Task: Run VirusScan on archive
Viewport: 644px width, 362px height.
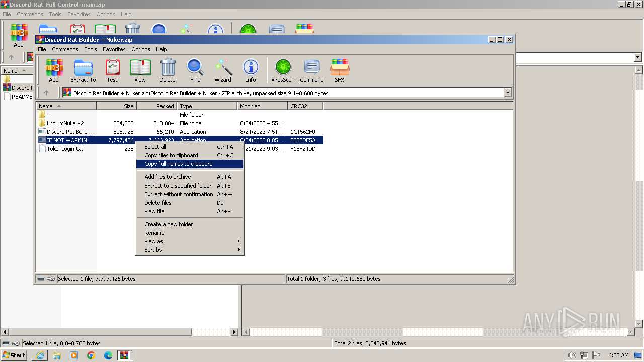Action: click(x=283, y=70)
